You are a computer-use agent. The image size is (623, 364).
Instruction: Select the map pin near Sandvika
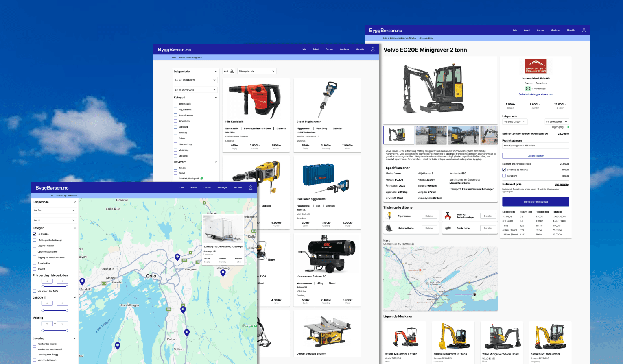(82, 281)
